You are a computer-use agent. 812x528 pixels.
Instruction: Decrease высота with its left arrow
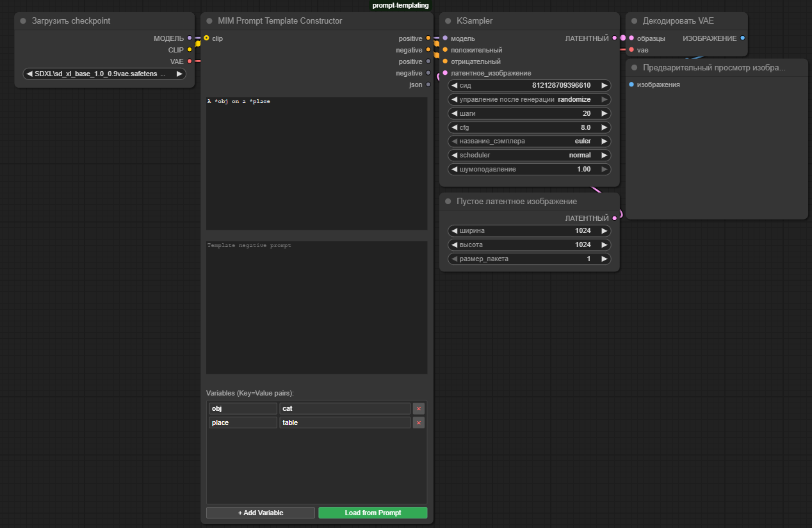[x=454, y=245]
